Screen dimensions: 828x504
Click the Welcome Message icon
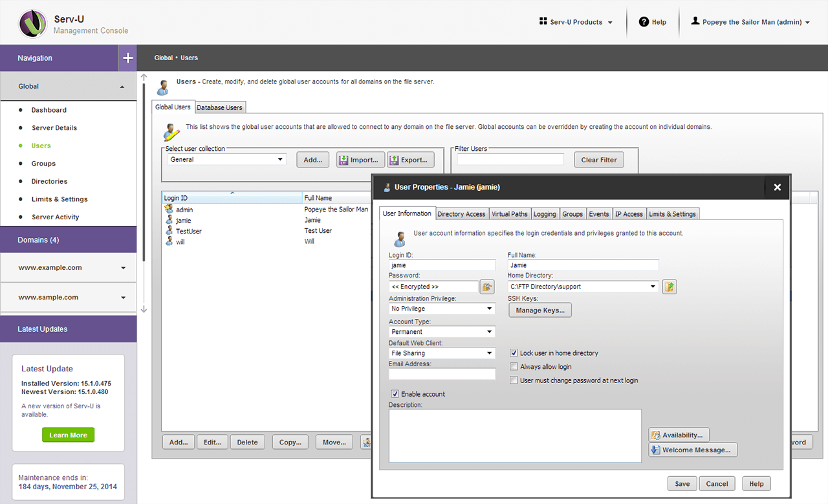pos(655,450)
